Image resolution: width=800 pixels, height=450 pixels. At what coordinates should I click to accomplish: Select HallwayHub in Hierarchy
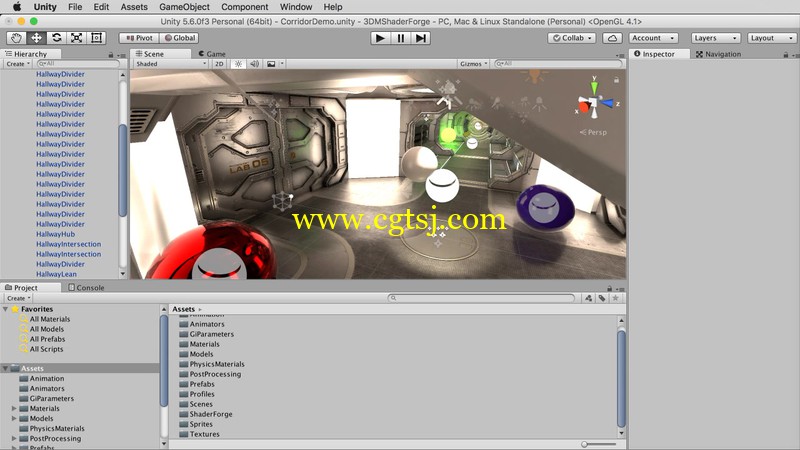[55, 234]
